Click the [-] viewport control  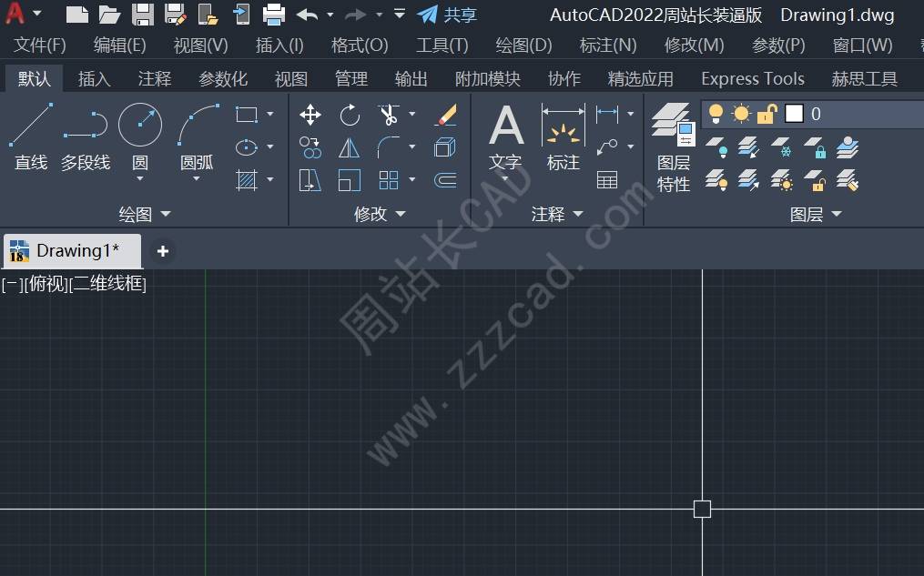[x=13, y=284]
